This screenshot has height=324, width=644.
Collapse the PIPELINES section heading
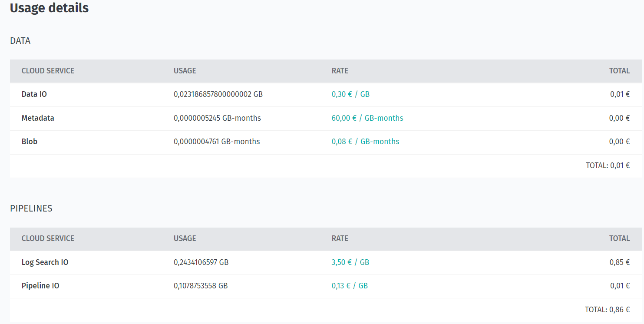(31, 208)
